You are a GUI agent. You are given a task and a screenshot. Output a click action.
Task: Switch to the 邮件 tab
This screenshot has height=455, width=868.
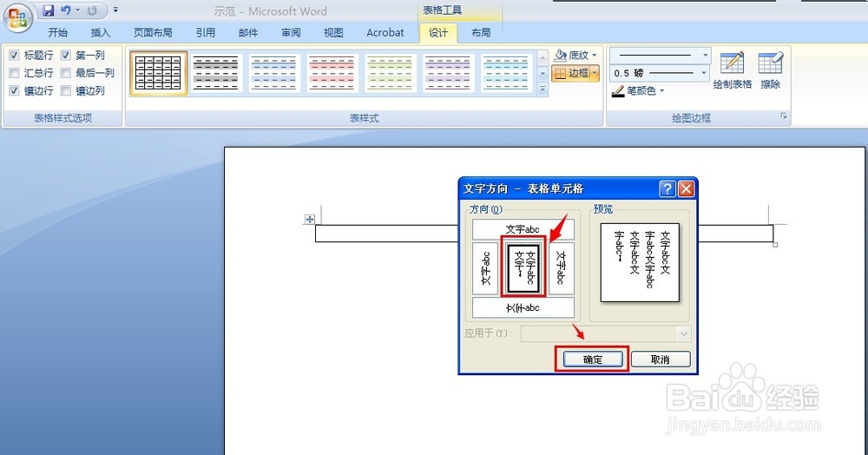248,33
